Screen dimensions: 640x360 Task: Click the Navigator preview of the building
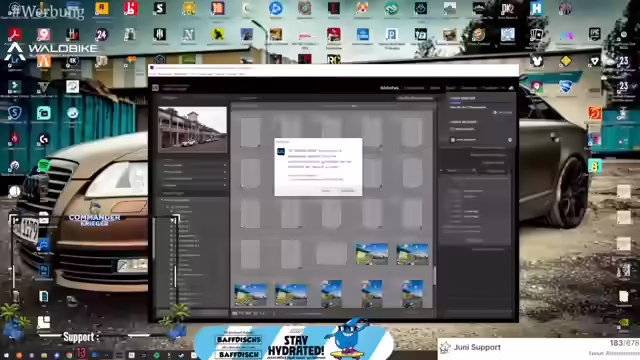[192, 129]
